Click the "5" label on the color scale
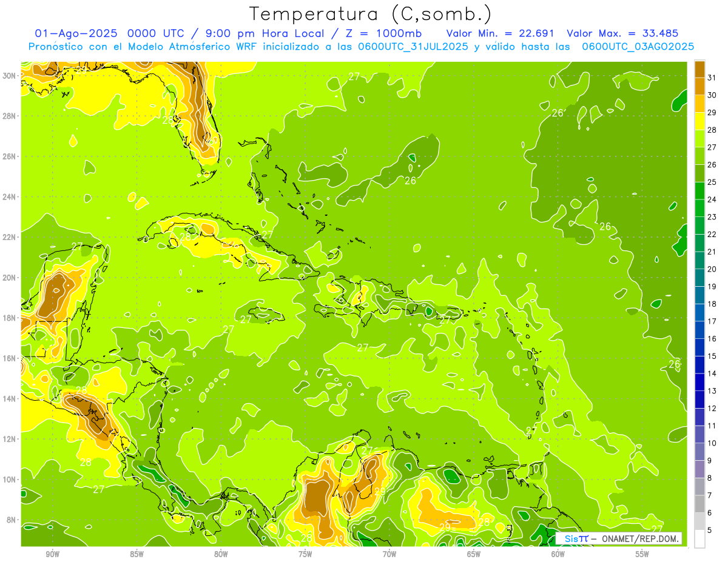The height and width of the screenshot is (562, 728). click(x=710, y=530)
